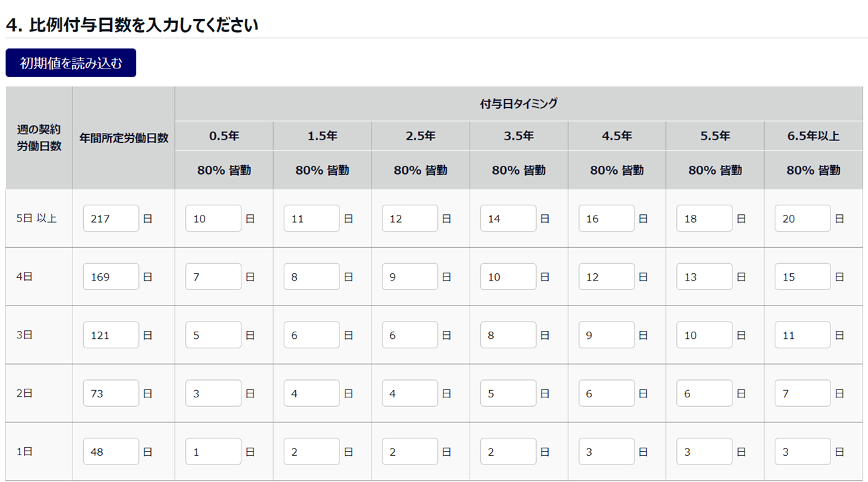Click 4.5年 field in 4日 row
This screenshot has width=868, height=482.
(x=606, y=277)
